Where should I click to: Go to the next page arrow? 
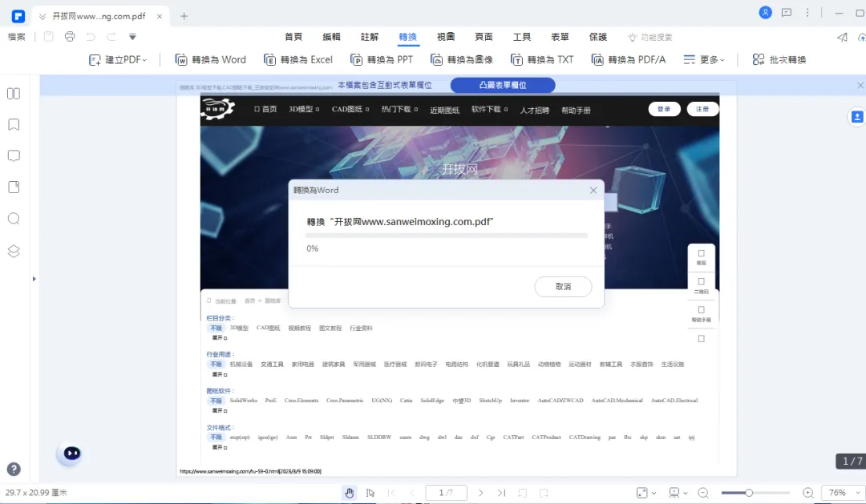coord(480,493)
